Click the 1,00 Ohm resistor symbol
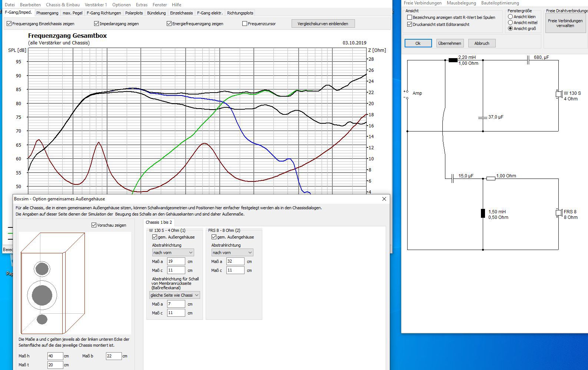This screenshot has height=370, width=588. 491,179
